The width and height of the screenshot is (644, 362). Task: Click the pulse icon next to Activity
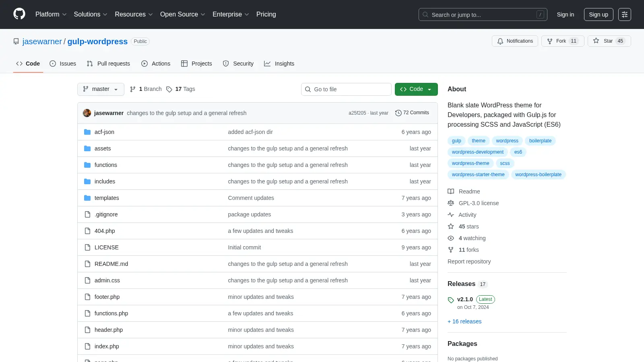pos(451,215)
